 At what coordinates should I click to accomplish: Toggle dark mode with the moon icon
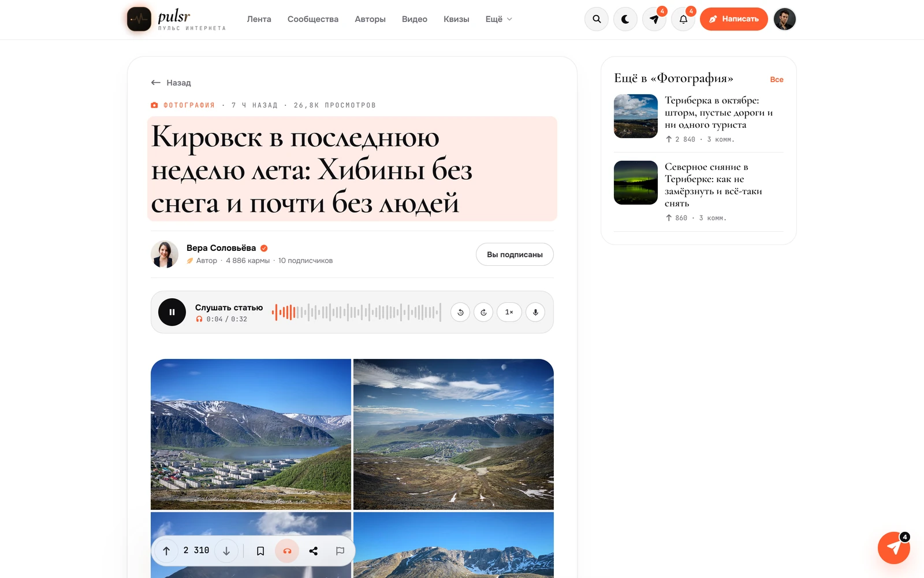pyautogui.click(x=625, y=19)
